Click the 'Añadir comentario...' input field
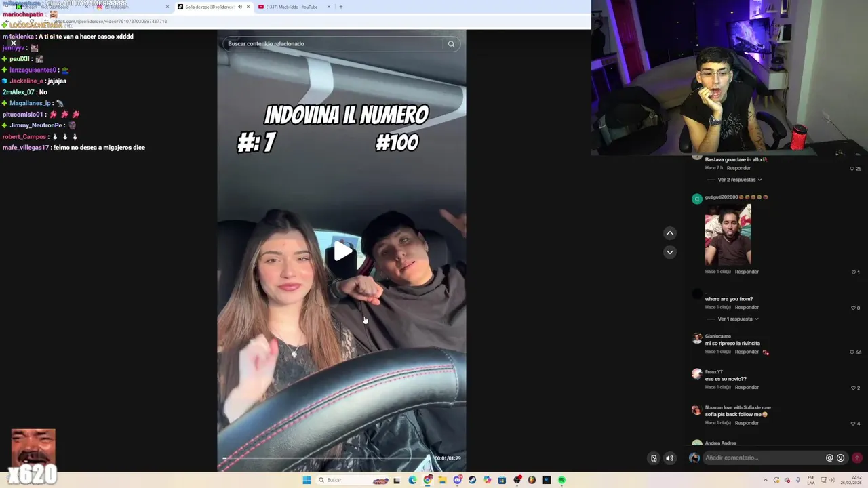This screenshot has height=488, width=868. [x=763, y=457]
